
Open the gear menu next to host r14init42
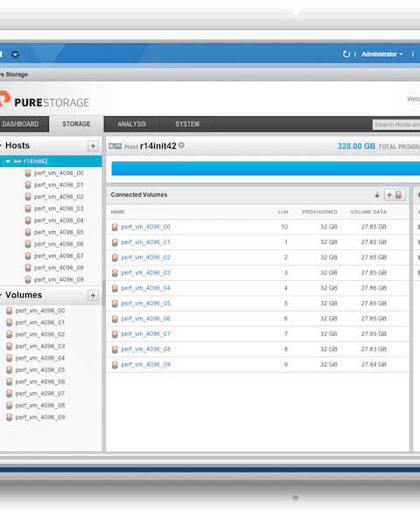(181, 145)
